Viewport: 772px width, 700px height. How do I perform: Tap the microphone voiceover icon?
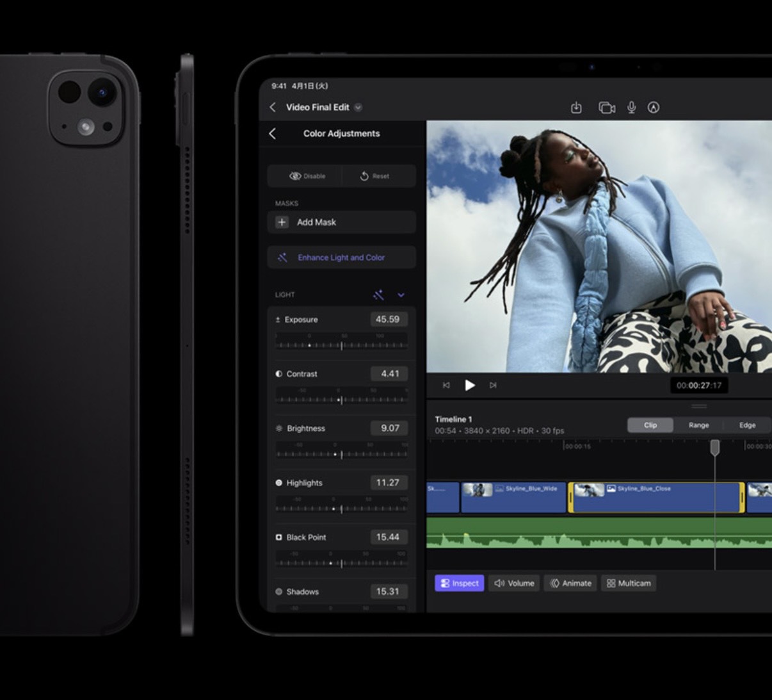[631, 108]
